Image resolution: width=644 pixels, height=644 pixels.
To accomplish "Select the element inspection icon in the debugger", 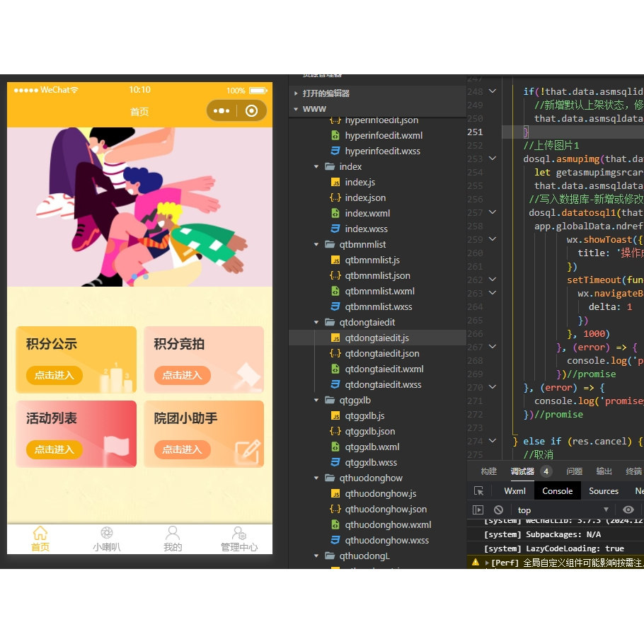I will [478, 490].
